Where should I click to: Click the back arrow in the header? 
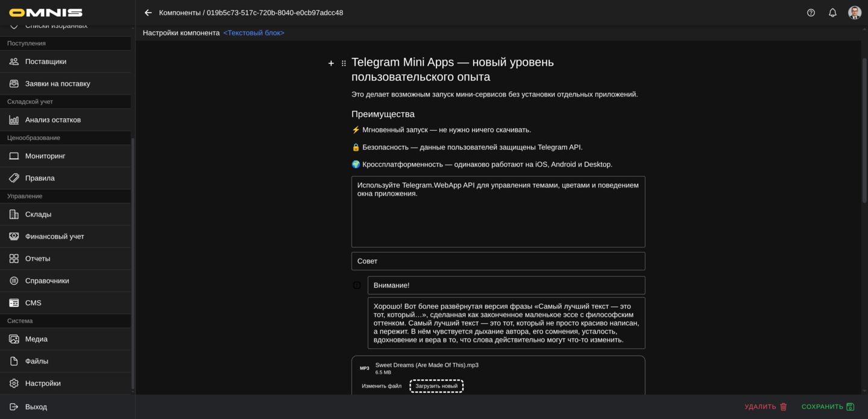[x=148, y=11]
